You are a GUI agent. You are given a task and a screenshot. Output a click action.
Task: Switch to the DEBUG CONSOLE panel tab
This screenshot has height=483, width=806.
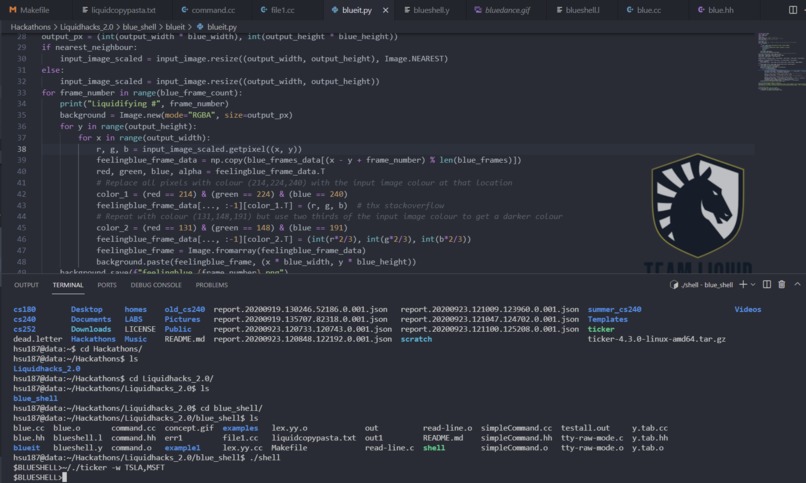coord(156,285)
